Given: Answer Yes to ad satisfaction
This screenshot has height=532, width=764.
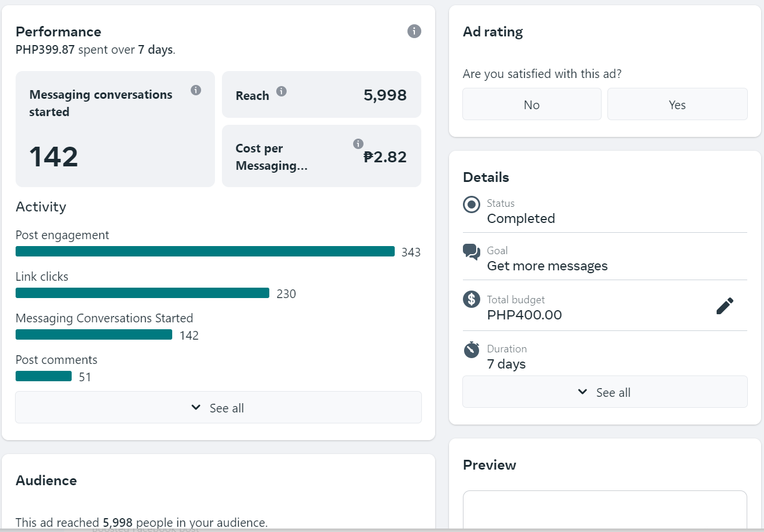Looking at the screenshot, I should pos(677,105).
